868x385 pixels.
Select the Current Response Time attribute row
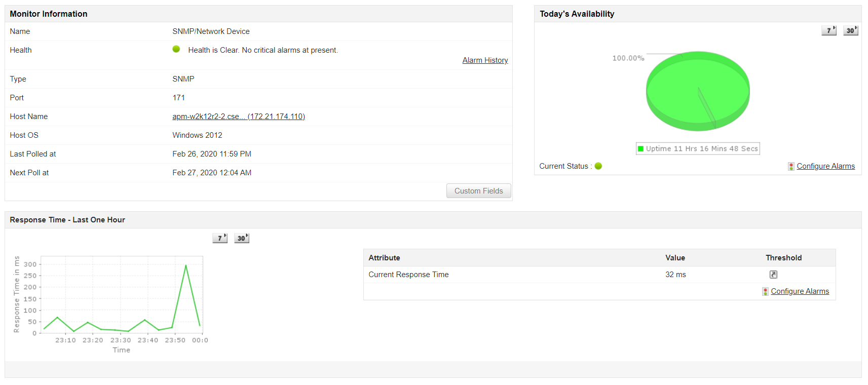tap(408, 275)
